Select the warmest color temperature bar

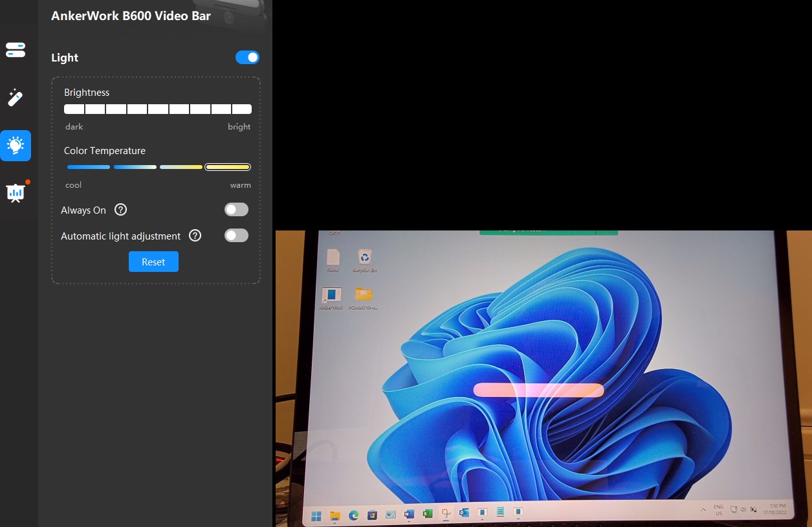pyautogui.click(x=228, y=167)
